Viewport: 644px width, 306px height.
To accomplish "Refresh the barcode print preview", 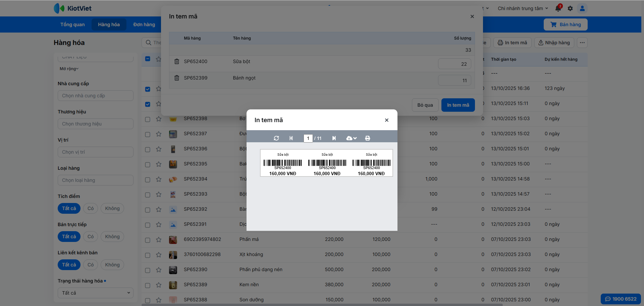I will tap(276, 138).
